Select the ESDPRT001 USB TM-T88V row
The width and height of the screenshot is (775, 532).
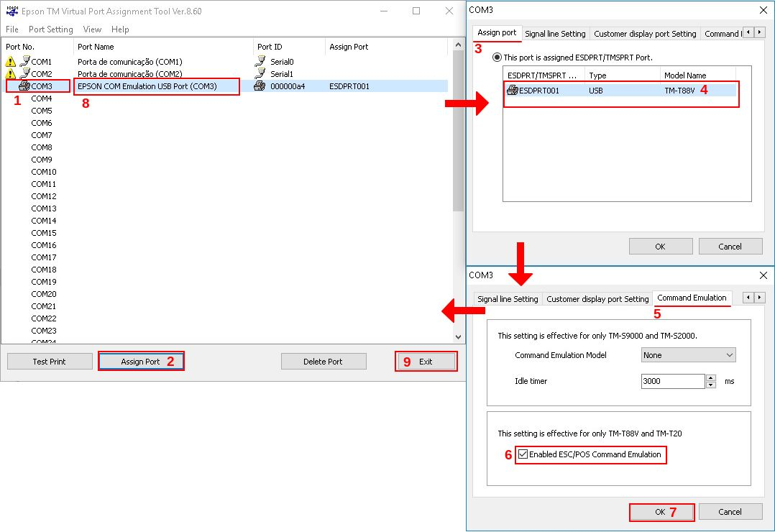pyautogui.click(x=620, y=90)
